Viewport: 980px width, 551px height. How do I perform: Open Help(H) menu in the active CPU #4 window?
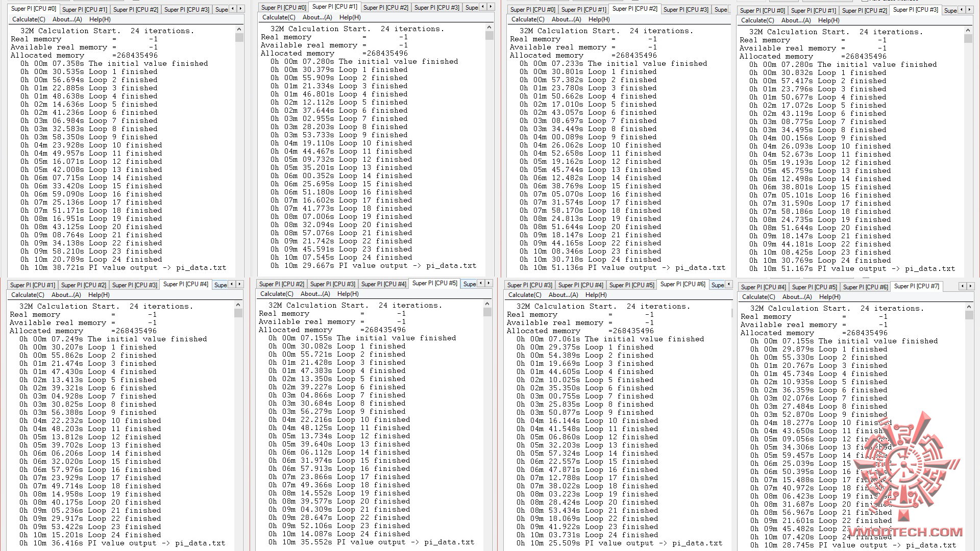pos(99,295)
